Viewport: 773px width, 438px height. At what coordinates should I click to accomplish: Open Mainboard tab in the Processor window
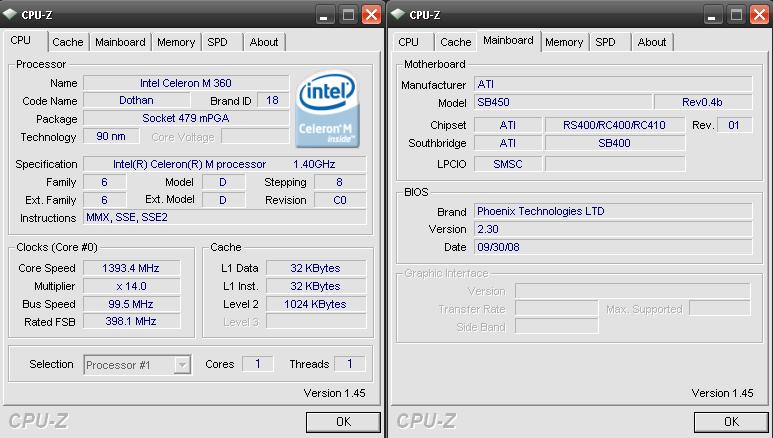pos(120,42)
